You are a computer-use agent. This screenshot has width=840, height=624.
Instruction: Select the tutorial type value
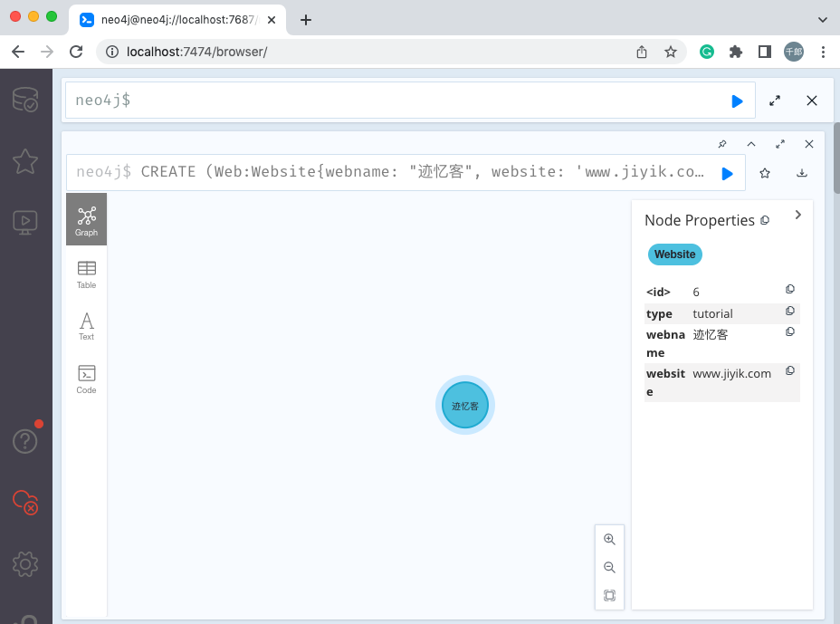coord(712,313)
